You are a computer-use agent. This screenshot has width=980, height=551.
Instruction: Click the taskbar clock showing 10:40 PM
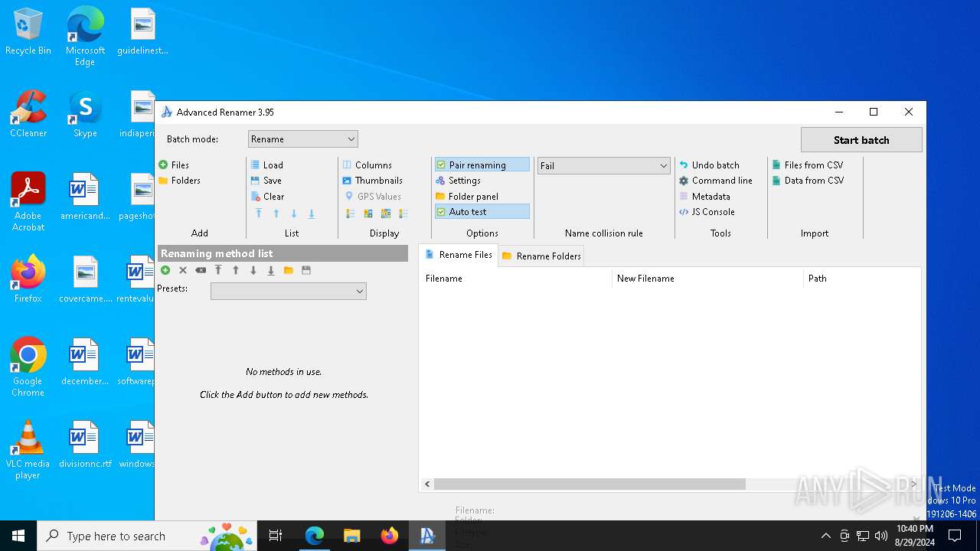914,536
